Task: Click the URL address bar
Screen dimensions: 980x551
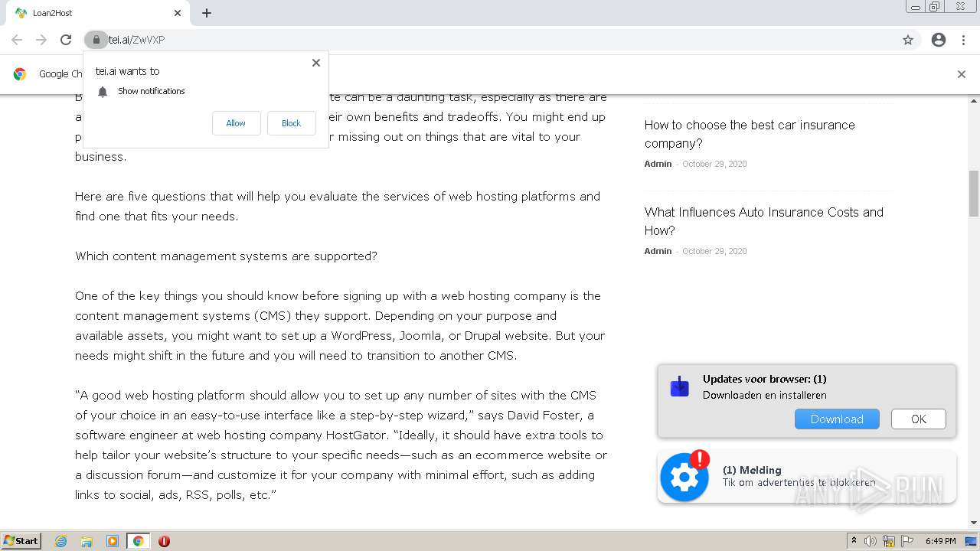Action: tap(501, 40)
